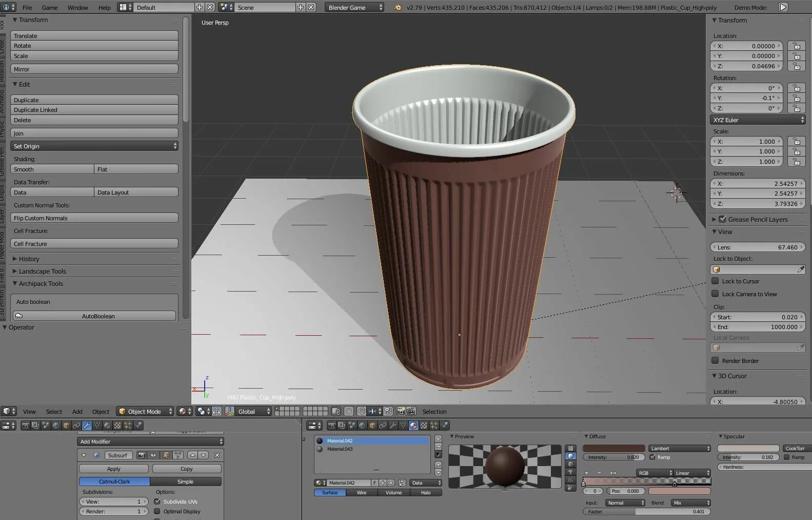Enable the Lock to Cursor checkbox
Viewport: 812px width, 520px height.
point(715,281)
